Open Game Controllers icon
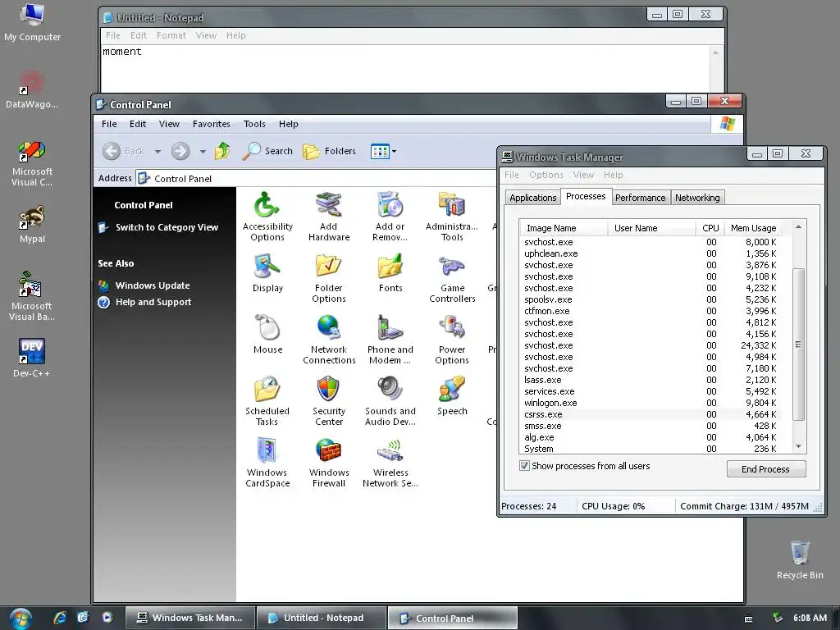Image resolution: width=840 pixels, height=630 pixels. [x=452, y=278]
